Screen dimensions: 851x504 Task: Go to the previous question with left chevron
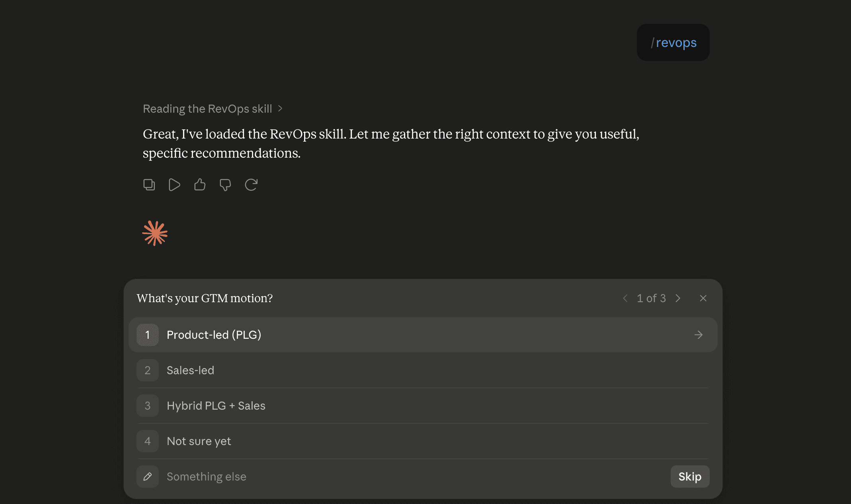pyautogui.click(x=625, y=298)
